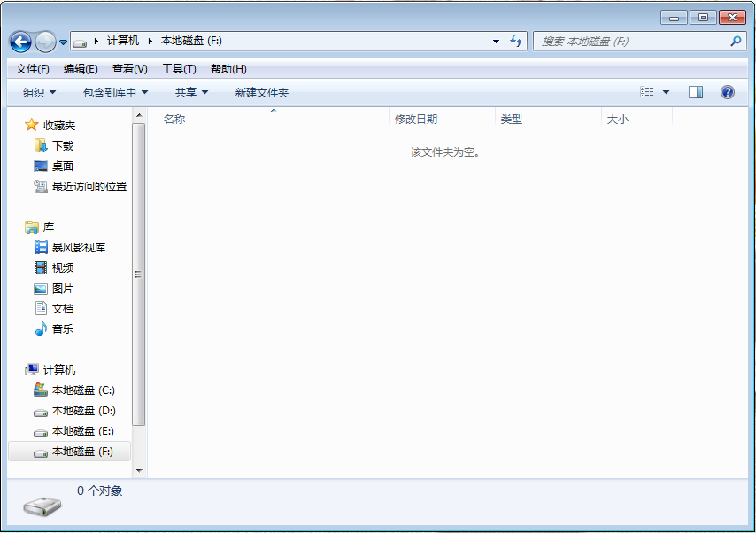Expand the view options dropdown arrow
The height and width of the screenshot is (533, 756).
click(x=667, y=92)
